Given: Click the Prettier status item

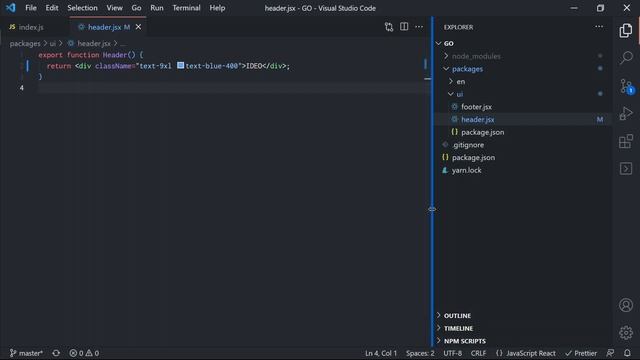Looking at the screenshot, I should (x=581, y=353).
